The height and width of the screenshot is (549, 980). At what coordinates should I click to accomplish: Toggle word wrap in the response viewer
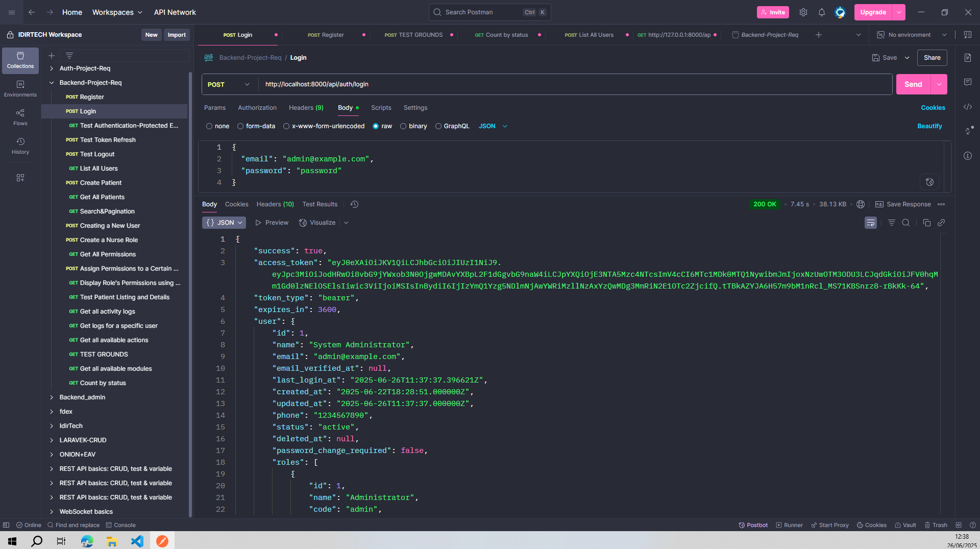coord(870,223)
